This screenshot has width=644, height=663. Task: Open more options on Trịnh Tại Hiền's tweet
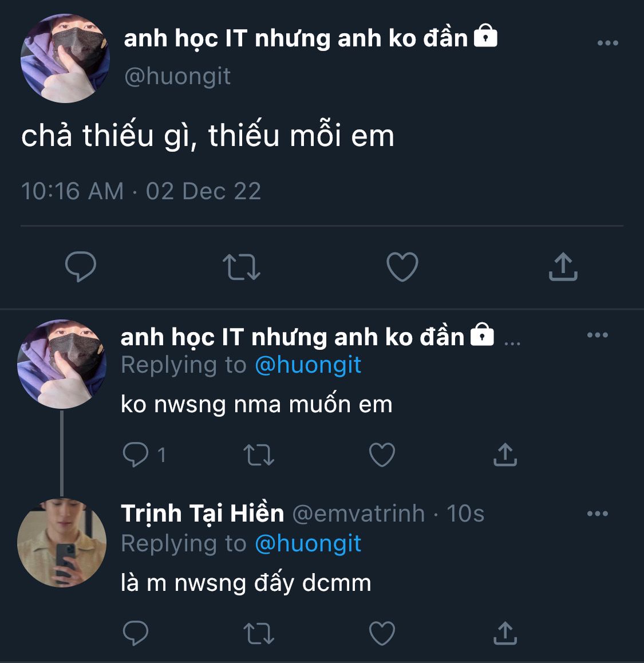coord(597,514)
